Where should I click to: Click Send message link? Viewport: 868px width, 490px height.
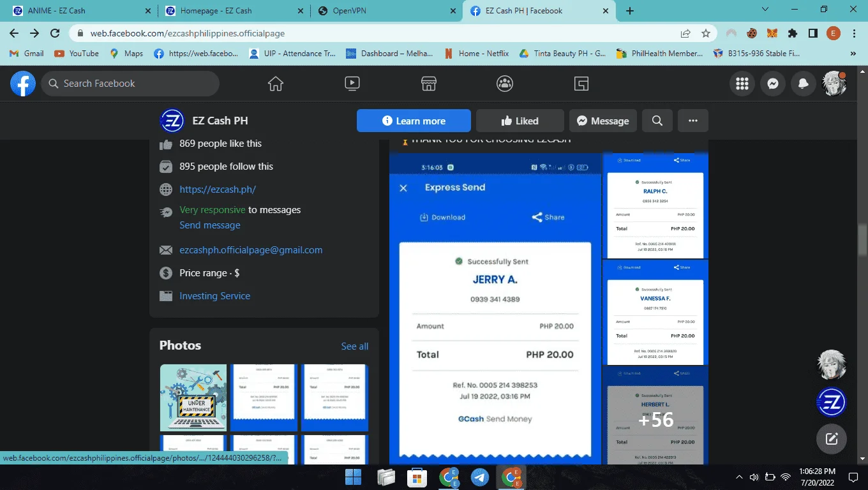point(210,225)
